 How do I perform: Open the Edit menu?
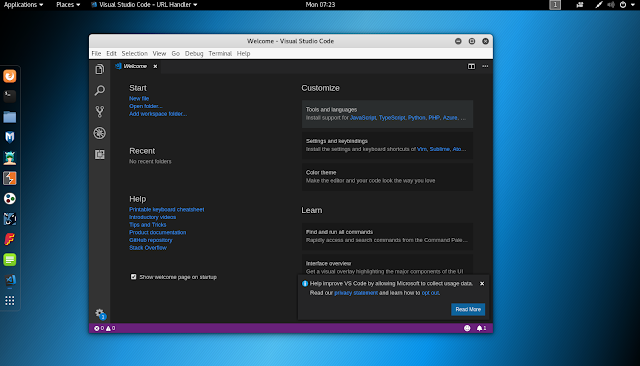tap(111, 53)
